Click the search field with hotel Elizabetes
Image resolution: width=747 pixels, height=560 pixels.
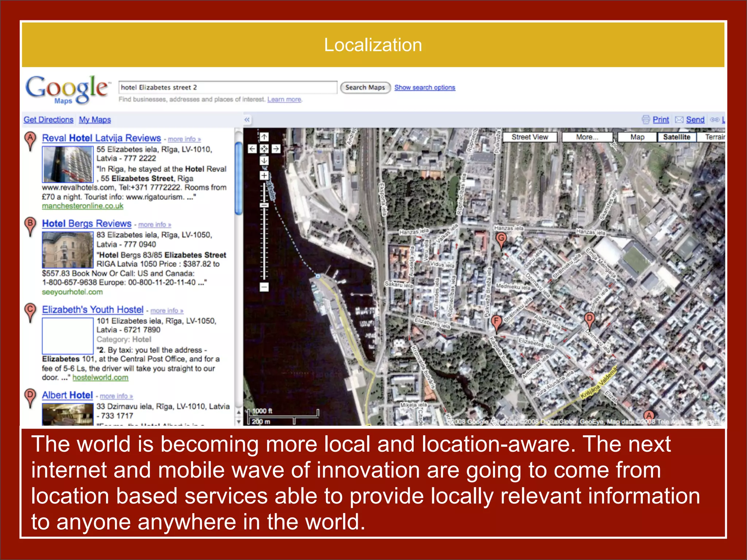[x=228, y=87]
